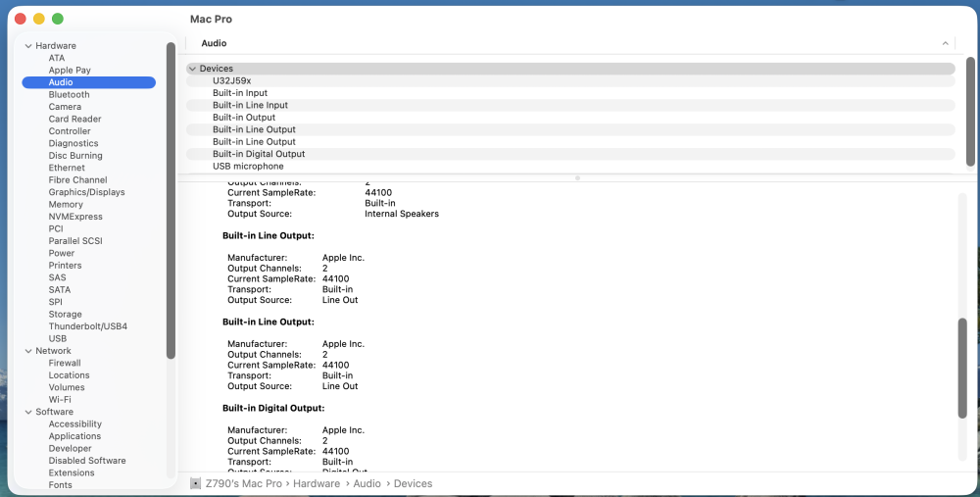Click the computer icon in the path bar
Viewport: 980px width, 497px height.
pos(196,483)
